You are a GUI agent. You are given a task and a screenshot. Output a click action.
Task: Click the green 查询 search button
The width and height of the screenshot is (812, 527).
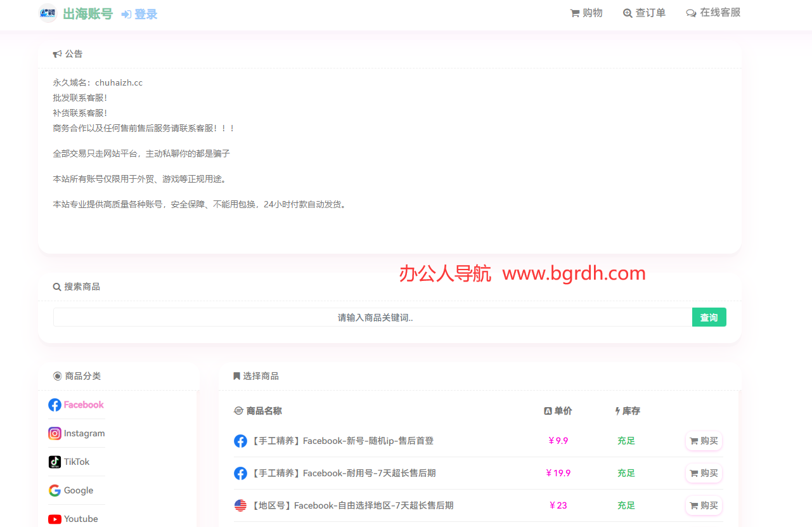pos(709,317)
